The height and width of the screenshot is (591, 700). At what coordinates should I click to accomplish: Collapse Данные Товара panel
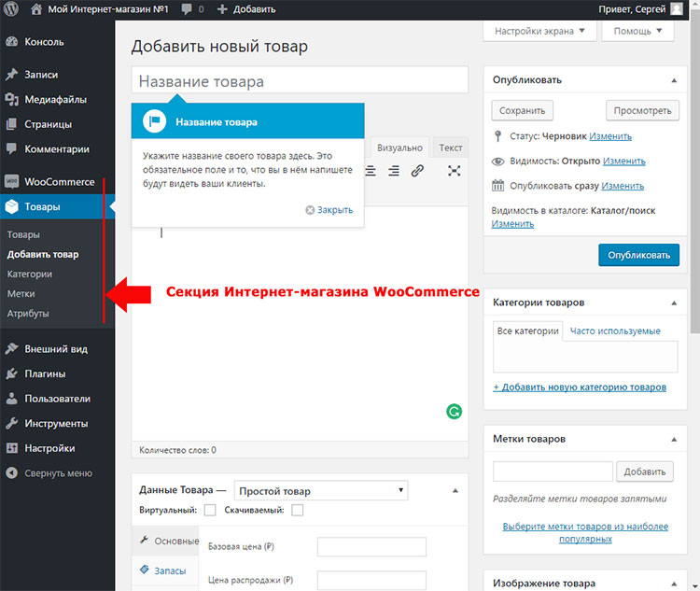[x=455, y=490]
